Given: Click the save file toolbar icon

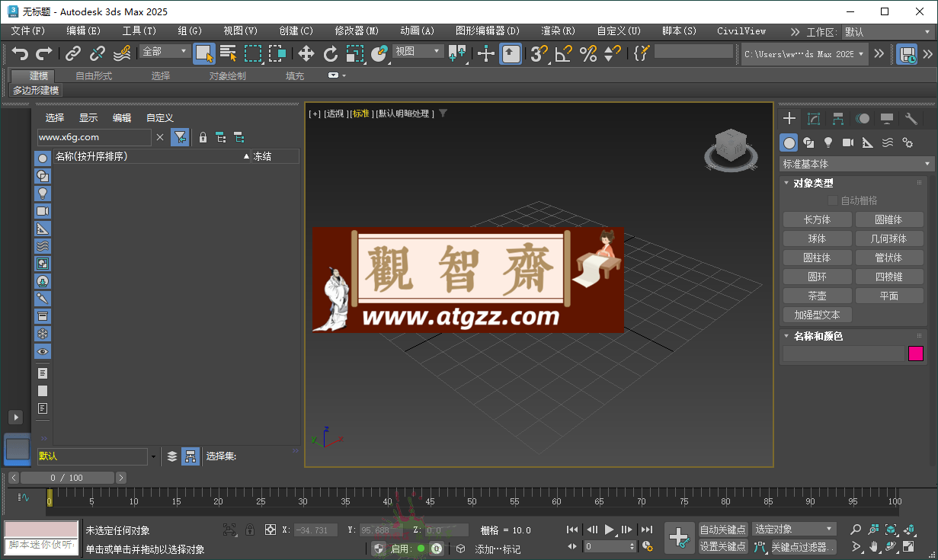Looking at the screenshot, I should click(907, 54).
